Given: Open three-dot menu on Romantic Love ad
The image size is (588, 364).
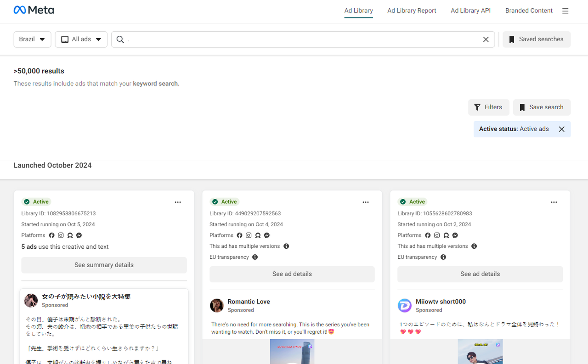Looking at the screenshot, I should click(x=366, y=202).
